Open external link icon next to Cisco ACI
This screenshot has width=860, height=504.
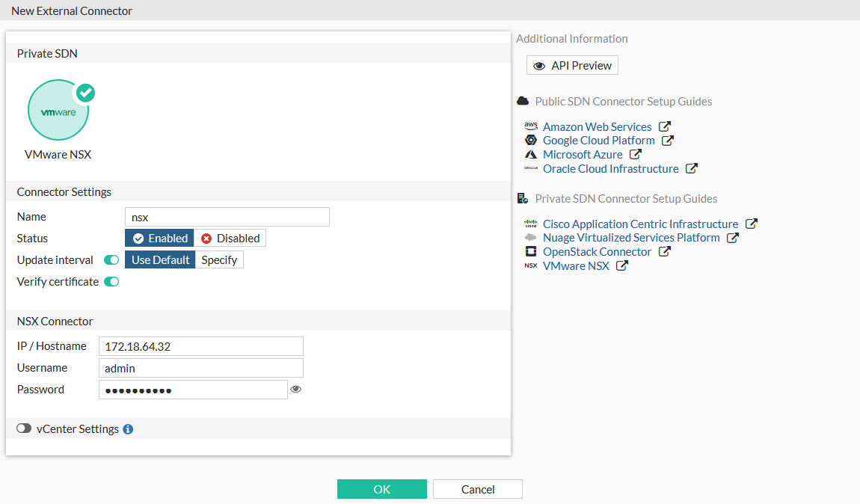tap(752, 224)
